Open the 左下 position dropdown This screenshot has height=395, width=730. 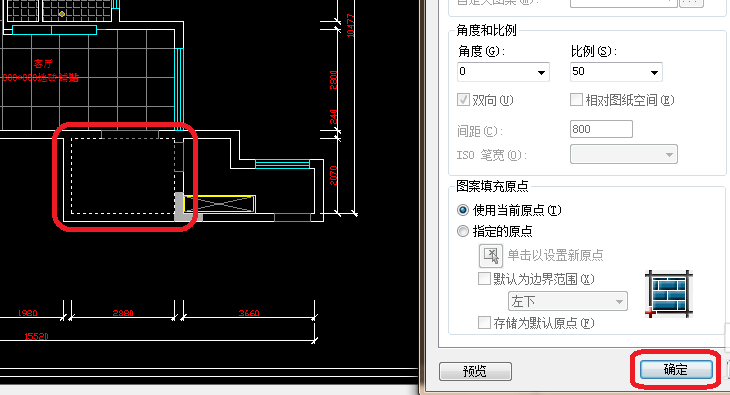568,301
